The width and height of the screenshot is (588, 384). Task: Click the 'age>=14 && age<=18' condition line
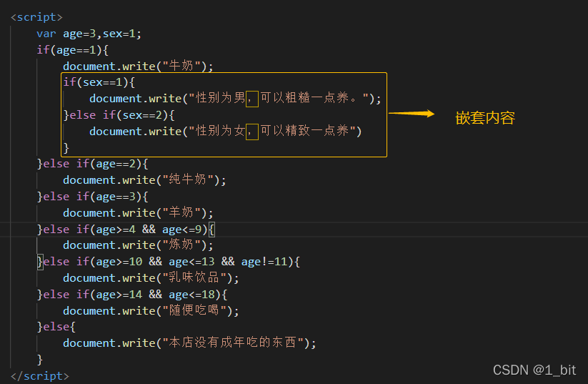coord(132,295)
